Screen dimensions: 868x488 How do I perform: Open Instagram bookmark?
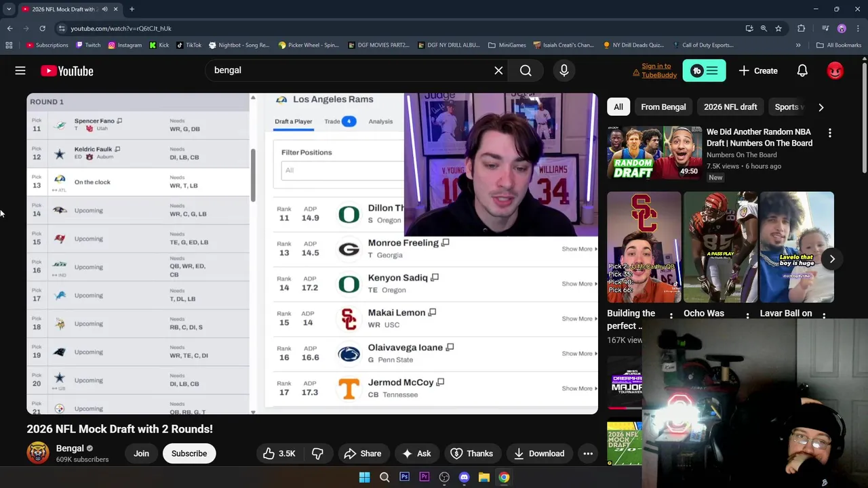coord(125,45)
